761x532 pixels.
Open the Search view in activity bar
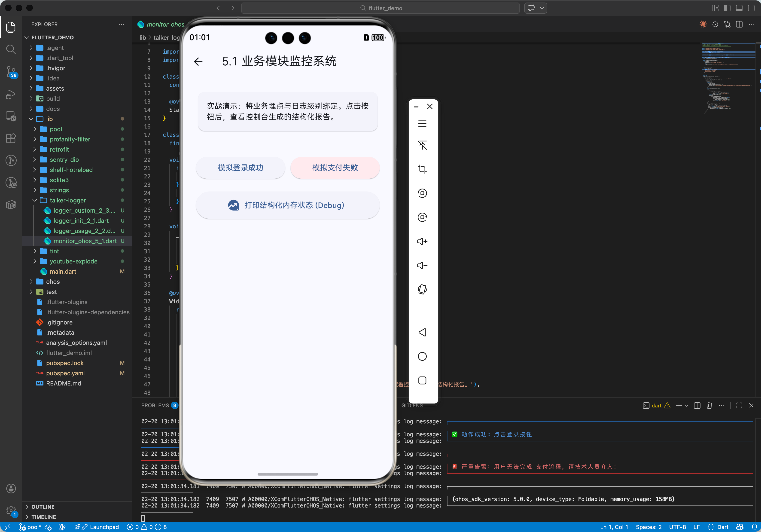11,49
